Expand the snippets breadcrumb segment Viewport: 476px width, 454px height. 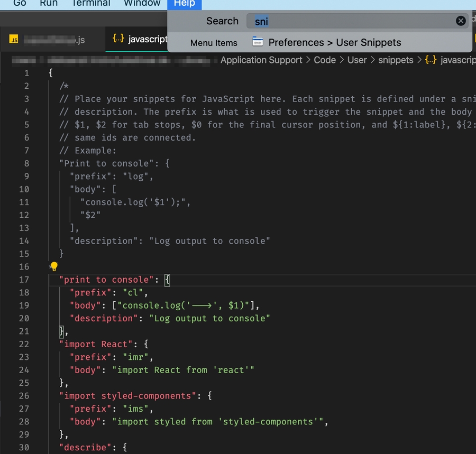(396, 60)
